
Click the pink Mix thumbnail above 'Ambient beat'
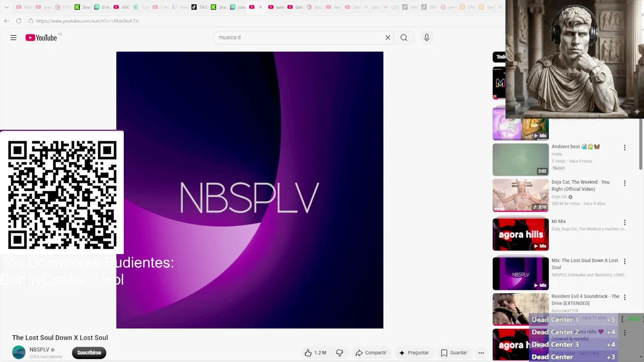pyautogui.click(x=521, y=124)
